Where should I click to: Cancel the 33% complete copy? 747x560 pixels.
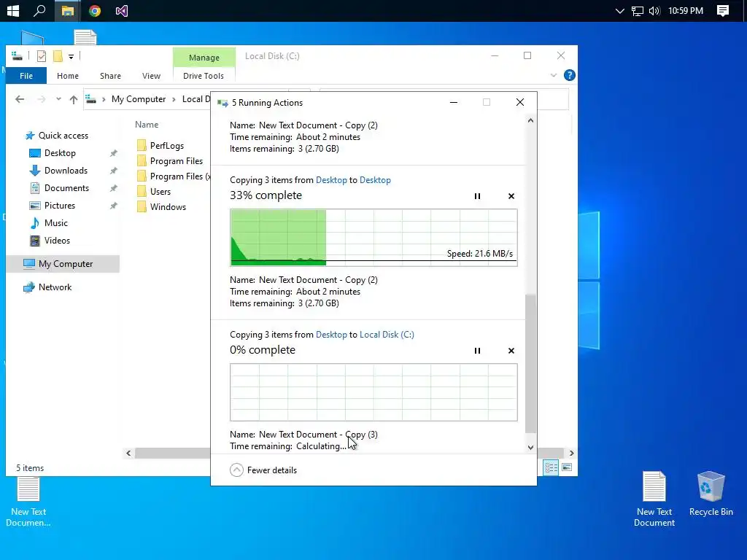point(511,196)
